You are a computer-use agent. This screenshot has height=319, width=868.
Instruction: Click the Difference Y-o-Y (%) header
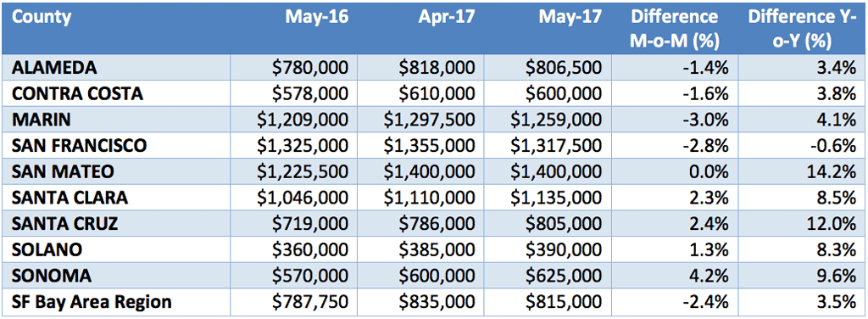point(802,28)
